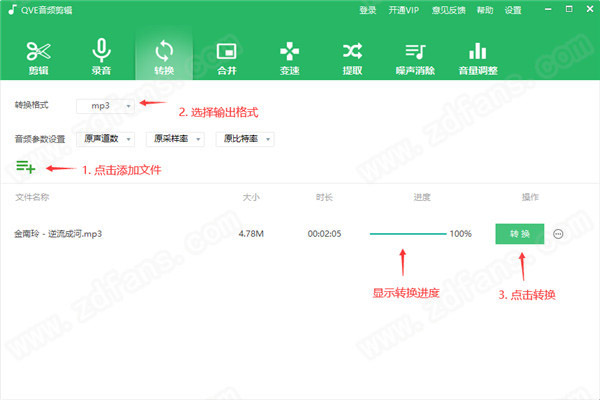The image size is (600, 400).
Task: Minimize the QVE window
Action: [548, 9]
